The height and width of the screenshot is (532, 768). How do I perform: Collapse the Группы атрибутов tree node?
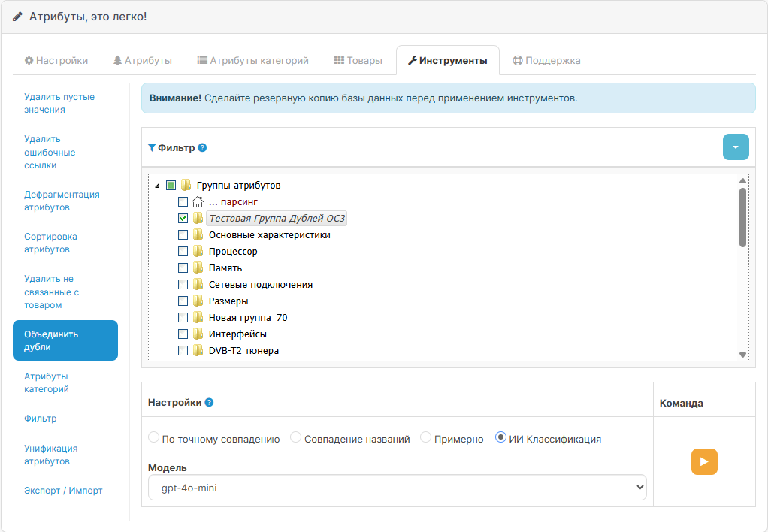pyautogui.click(x=157, y=186)
